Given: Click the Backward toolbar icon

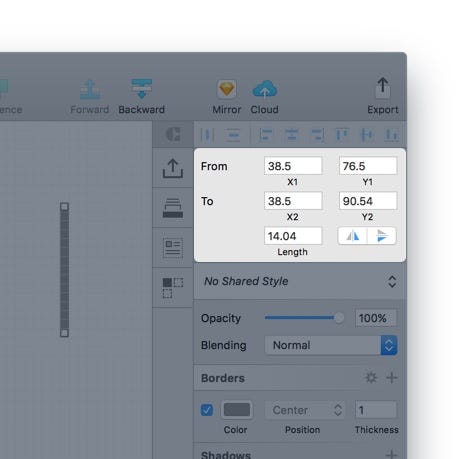Looking at the screenshot, I should pyautogui.click(x=142, y=89).
